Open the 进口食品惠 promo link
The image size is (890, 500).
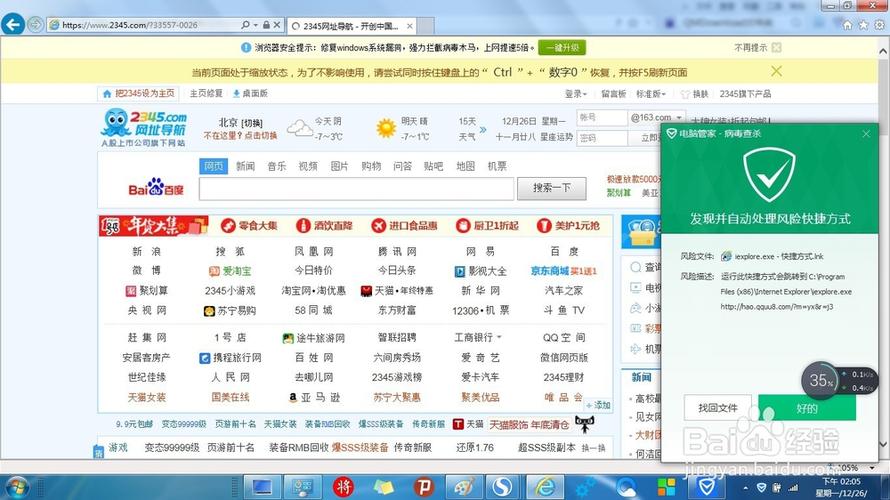point(404,226)
